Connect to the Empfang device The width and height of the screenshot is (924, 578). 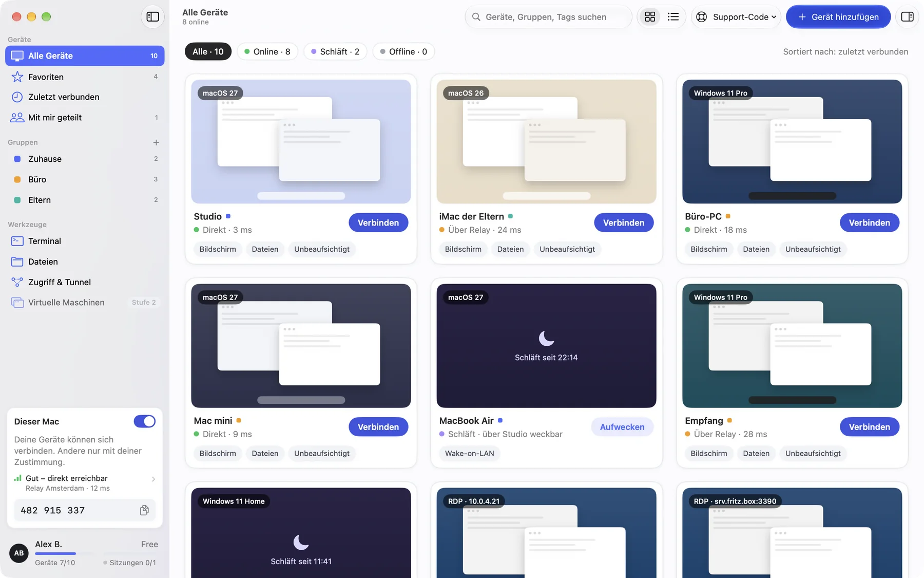(x=869, y=427)
